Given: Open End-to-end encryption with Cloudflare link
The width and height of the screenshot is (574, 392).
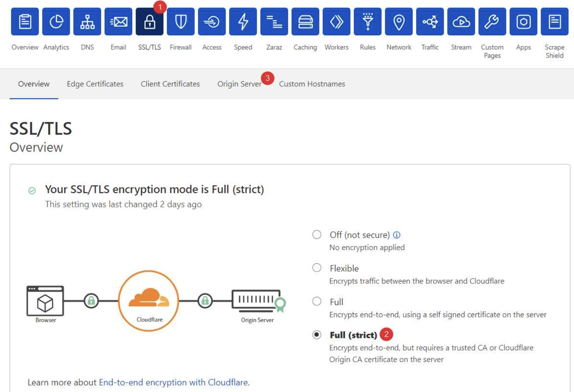Looking at the screenshot, I should (174, 382).
